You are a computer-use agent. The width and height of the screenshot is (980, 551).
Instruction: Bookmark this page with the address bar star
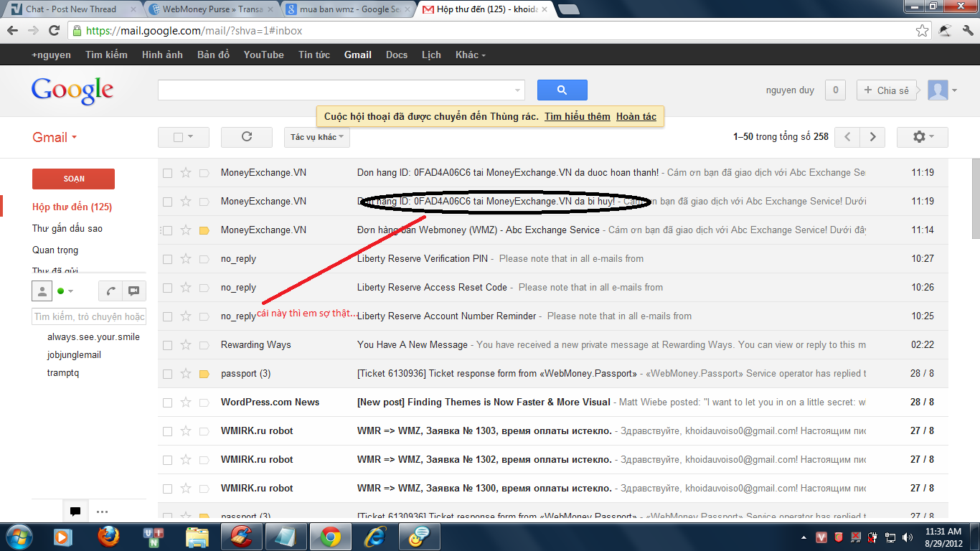click(x=923, y=31)
